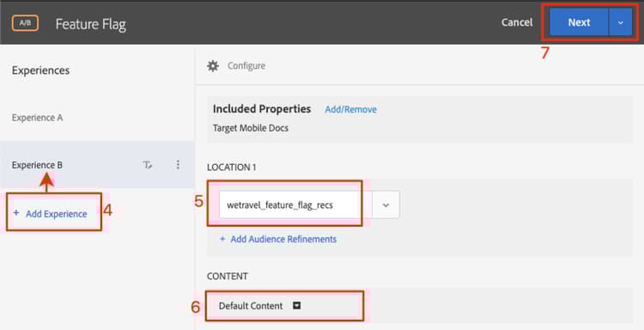Click the wetravel_feature_flag_recs location field

[x=295, y=205]
